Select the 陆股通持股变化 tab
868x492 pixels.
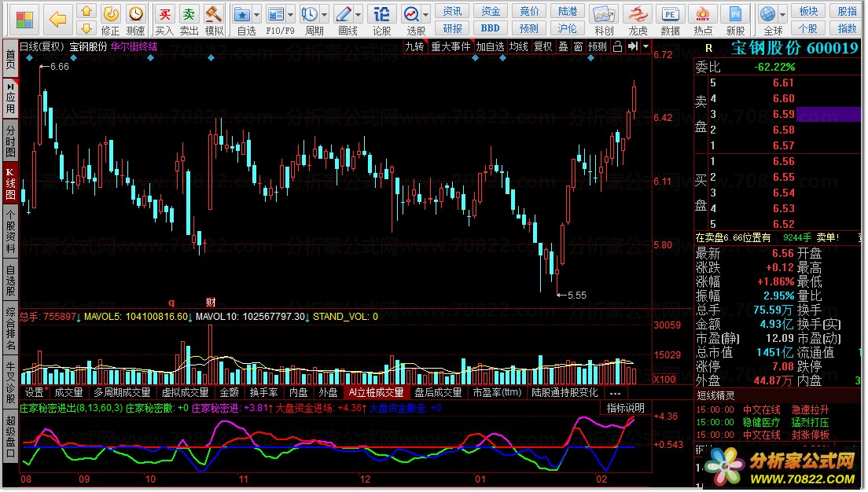point(565,392)
